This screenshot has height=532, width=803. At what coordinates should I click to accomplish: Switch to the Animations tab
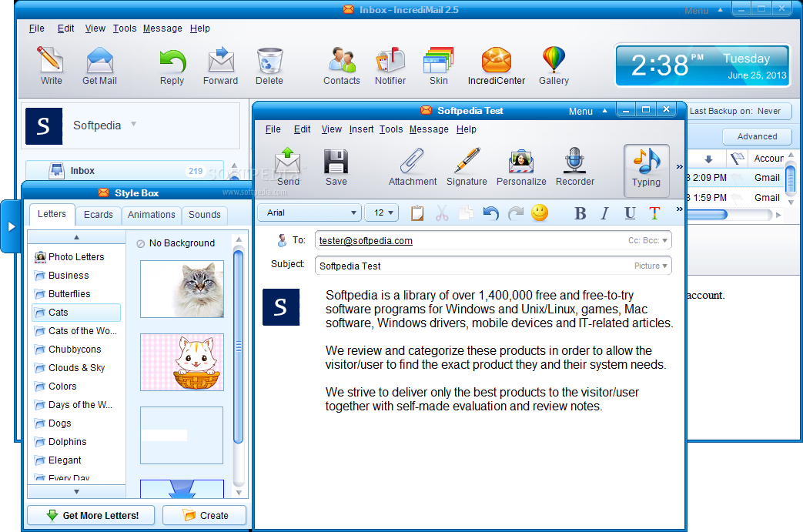(x=151, y=215)
